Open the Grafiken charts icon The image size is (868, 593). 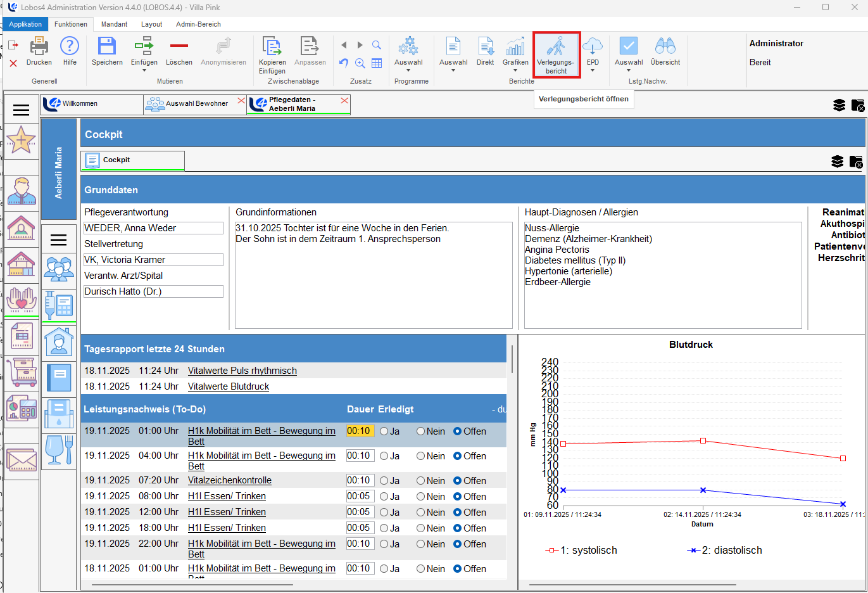click(x=515, y=47)
